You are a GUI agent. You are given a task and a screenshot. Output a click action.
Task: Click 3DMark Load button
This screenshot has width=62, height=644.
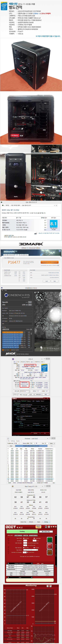pyautogui.click(x=46, y=281)
